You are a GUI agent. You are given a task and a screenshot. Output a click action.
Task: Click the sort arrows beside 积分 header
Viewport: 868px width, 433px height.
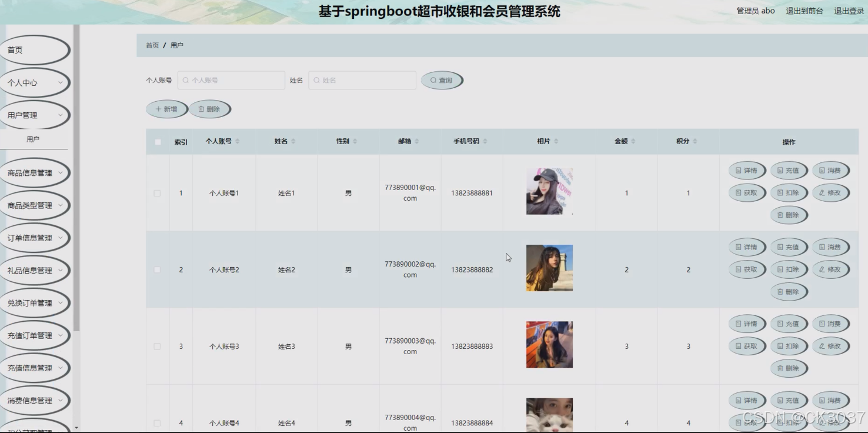pyautogui.click(x=695, y=142)
